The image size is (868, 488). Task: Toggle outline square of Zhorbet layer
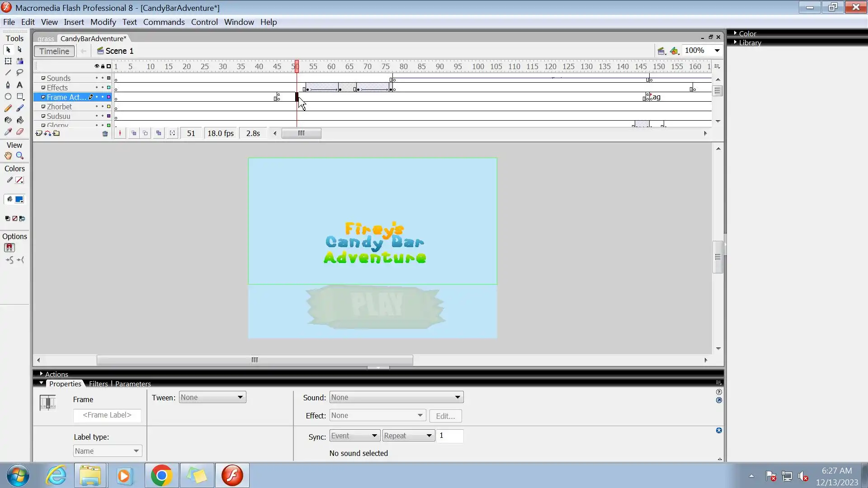coord(108,107)
